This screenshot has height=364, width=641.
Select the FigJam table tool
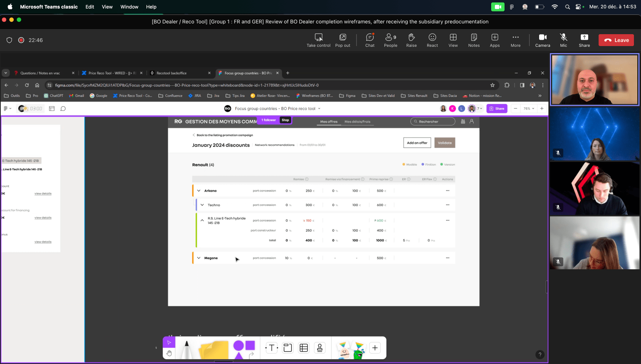pyautogui.click(x=304, y=348)
